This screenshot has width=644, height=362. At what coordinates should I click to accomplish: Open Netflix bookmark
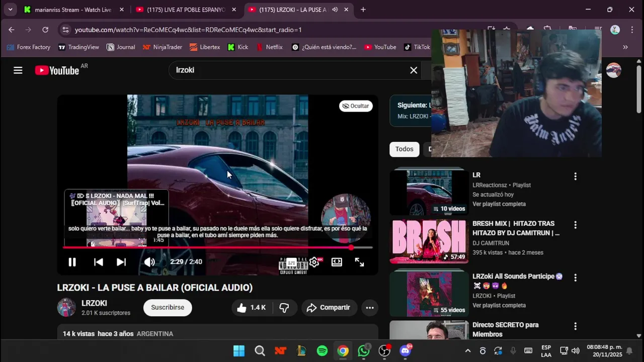click(270, 47)
